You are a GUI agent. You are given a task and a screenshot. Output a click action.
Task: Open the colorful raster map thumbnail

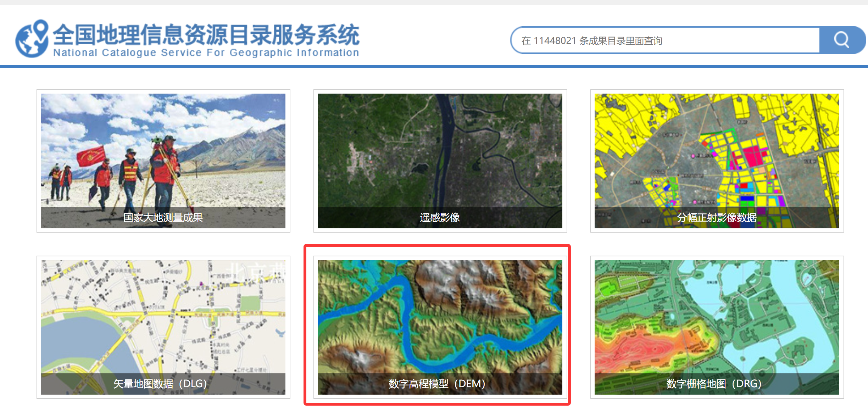(x=717, y=316)
